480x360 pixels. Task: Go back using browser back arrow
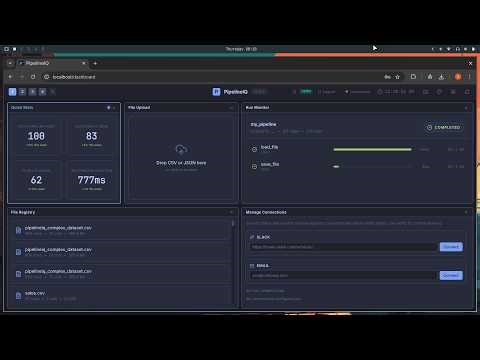click(x=10, y=77)
